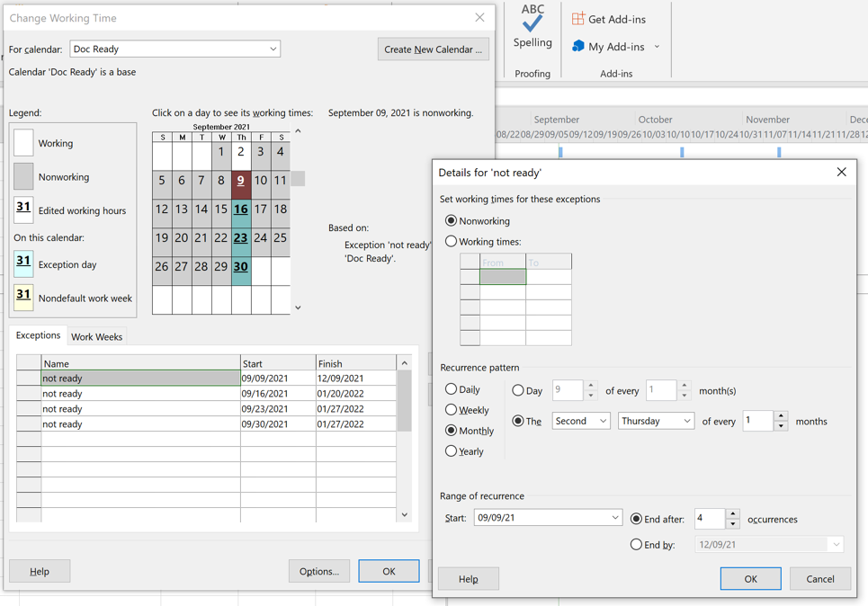Select the 'not ready' exception starting 09/09/2021
Viewport: 868px width, 606px height.
[207, 378]
